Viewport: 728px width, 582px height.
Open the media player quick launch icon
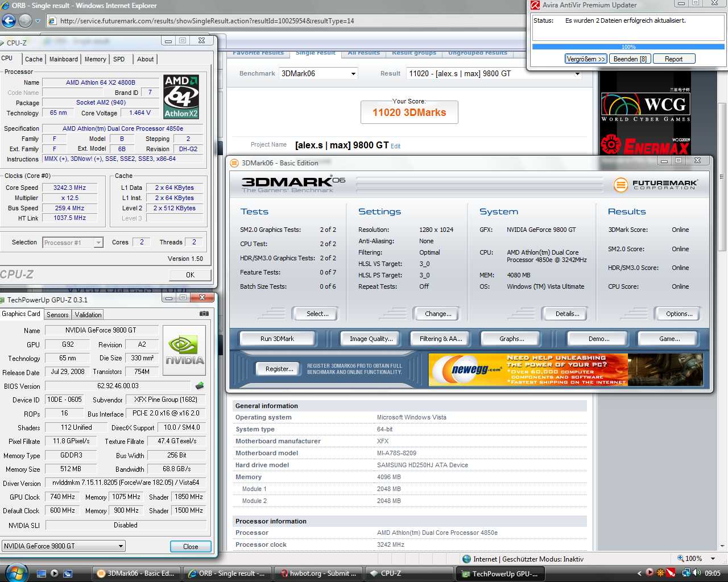coord(55,573)
